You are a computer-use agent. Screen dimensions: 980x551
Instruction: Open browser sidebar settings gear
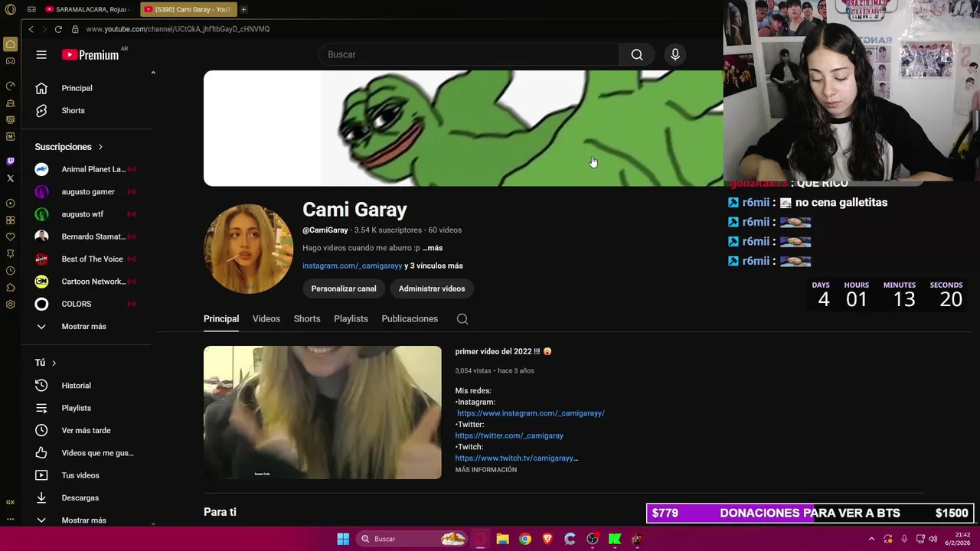(x=10, y=305)
